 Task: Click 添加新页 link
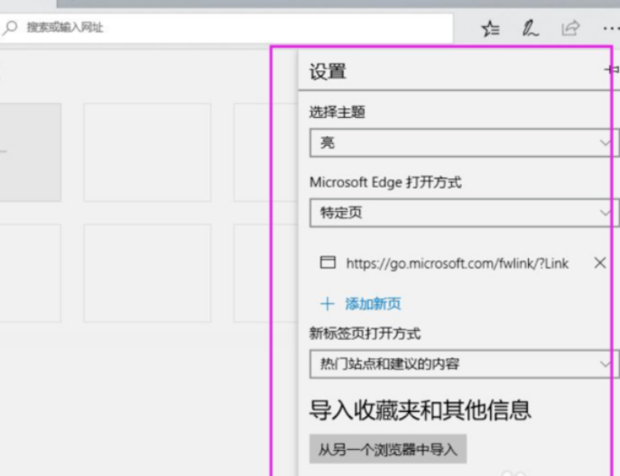(x=373, y=304)
